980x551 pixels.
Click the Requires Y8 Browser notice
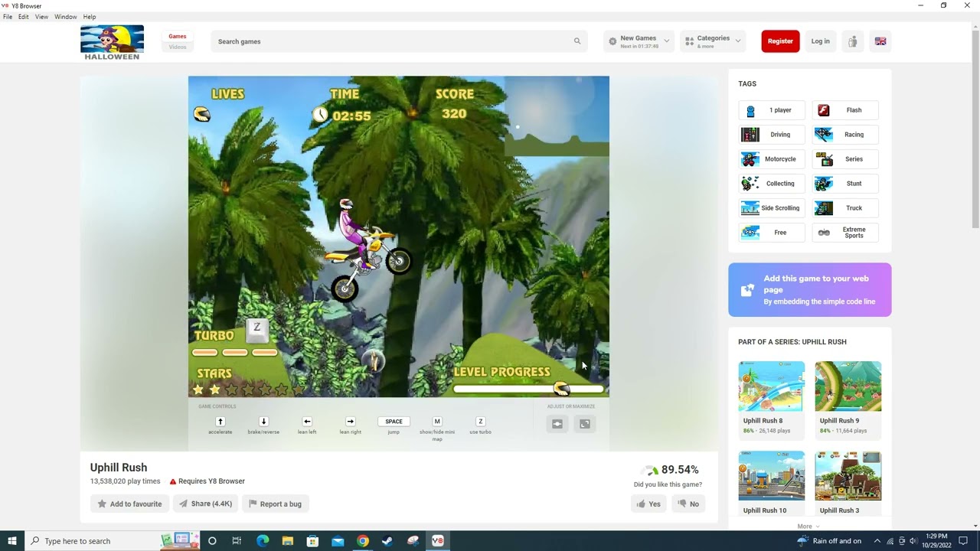207,481
